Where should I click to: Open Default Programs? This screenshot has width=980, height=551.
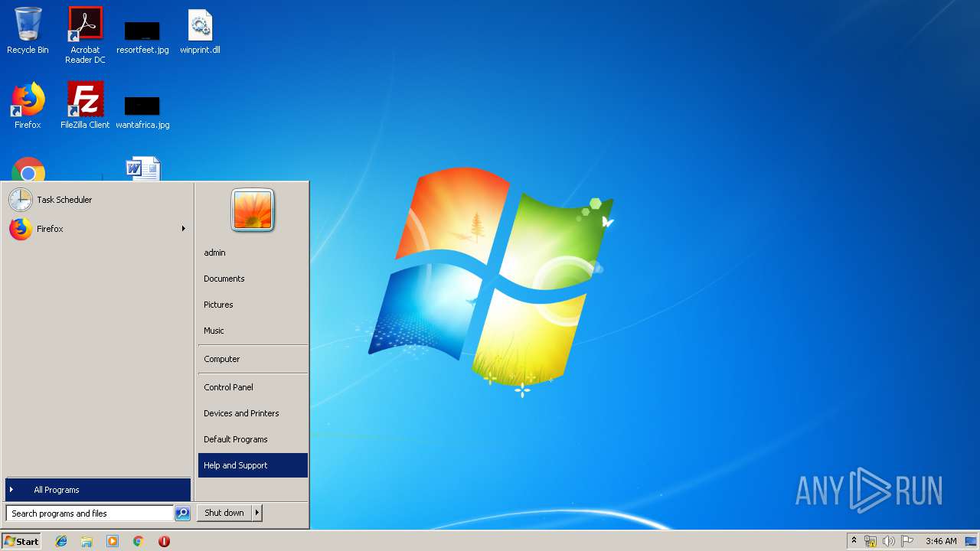coord(253,439)
